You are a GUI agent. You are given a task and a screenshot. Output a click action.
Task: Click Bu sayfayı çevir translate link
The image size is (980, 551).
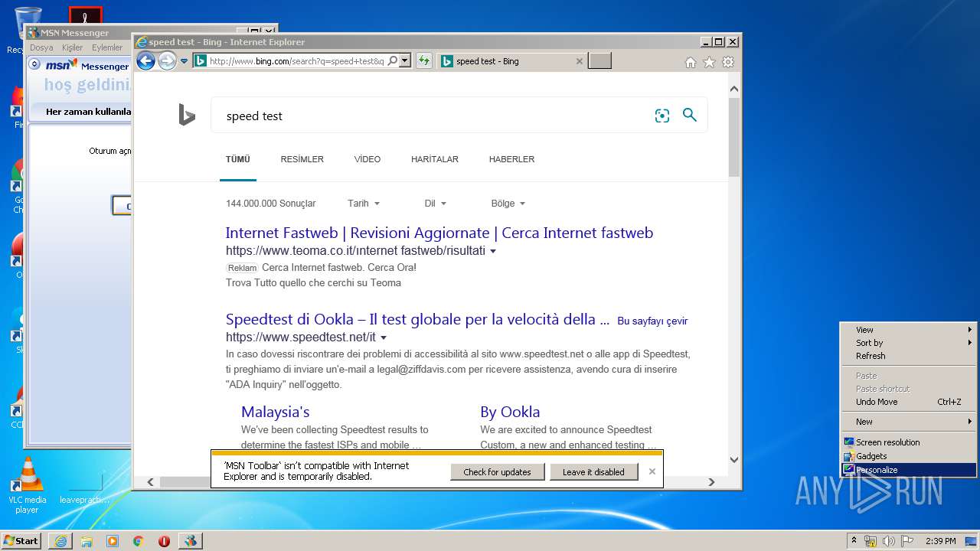[652, 321]
